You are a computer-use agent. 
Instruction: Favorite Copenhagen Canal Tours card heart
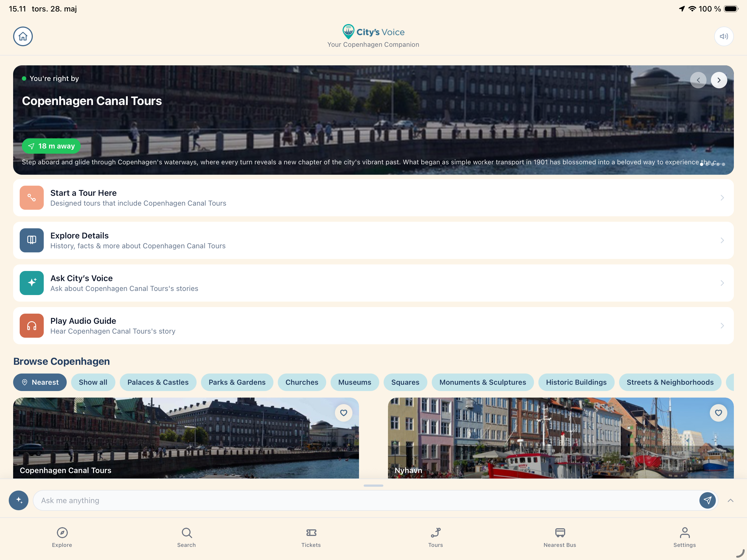[x=343, y=413]
